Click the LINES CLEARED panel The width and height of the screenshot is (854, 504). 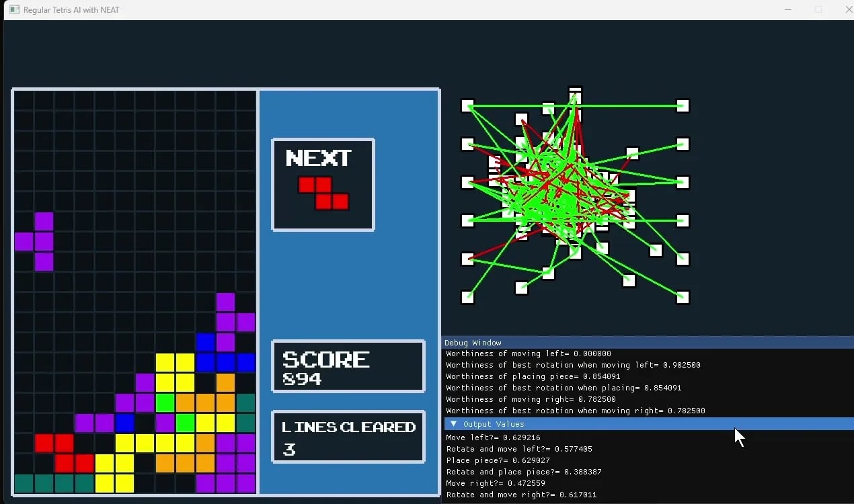coord(348,437)
